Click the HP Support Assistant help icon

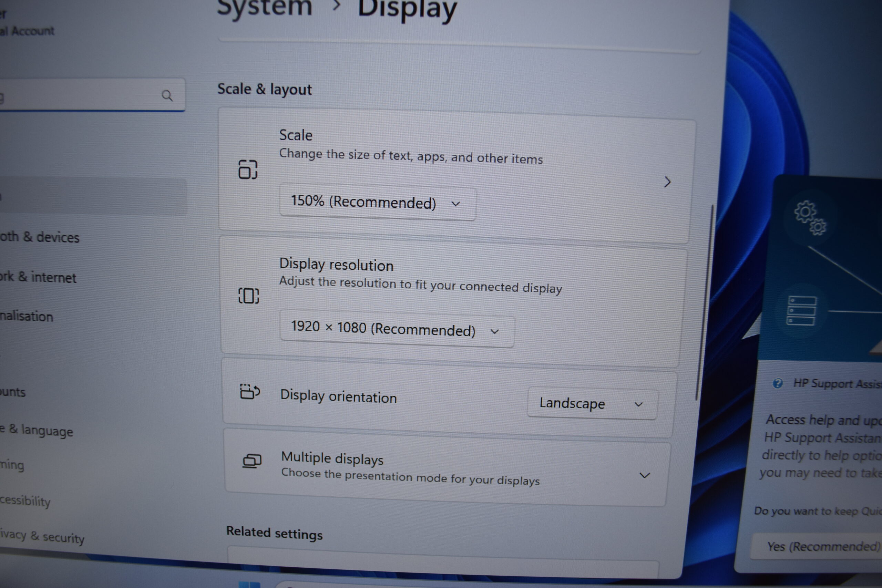pyautogui.click(x=777, y=383)
